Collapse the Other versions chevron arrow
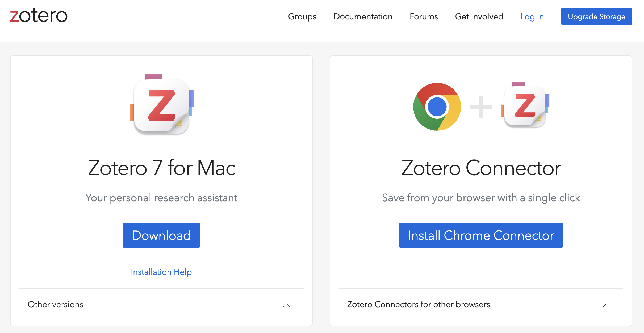 point(287,305)
